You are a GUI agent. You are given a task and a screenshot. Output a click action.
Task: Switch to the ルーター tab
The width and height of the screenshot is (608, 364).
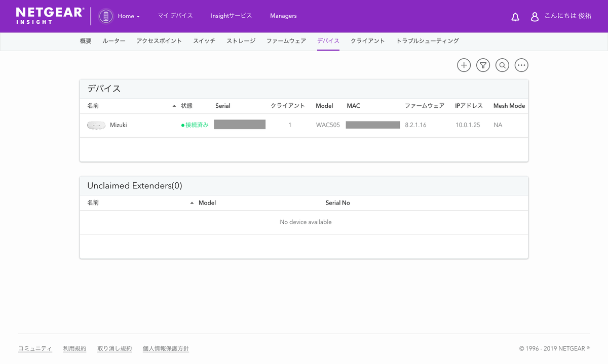click(x=114, y=41)
